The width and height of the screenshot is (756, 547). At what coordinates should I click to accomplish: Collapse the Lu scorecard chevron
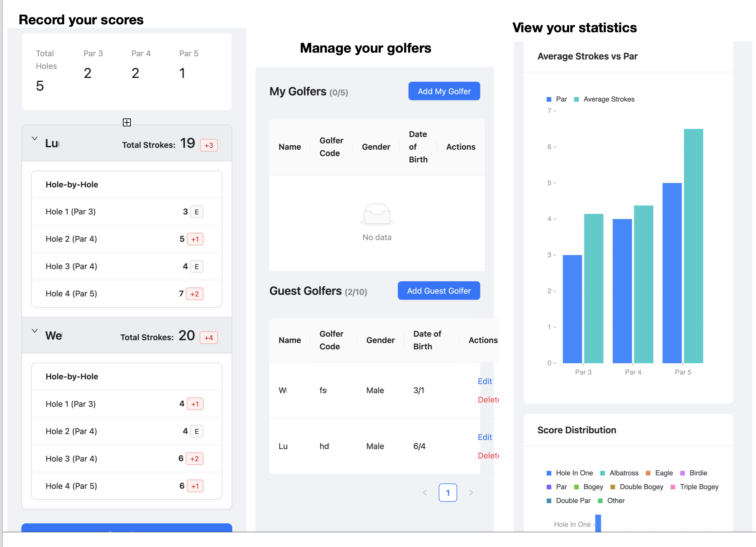(x=35, y=139)
